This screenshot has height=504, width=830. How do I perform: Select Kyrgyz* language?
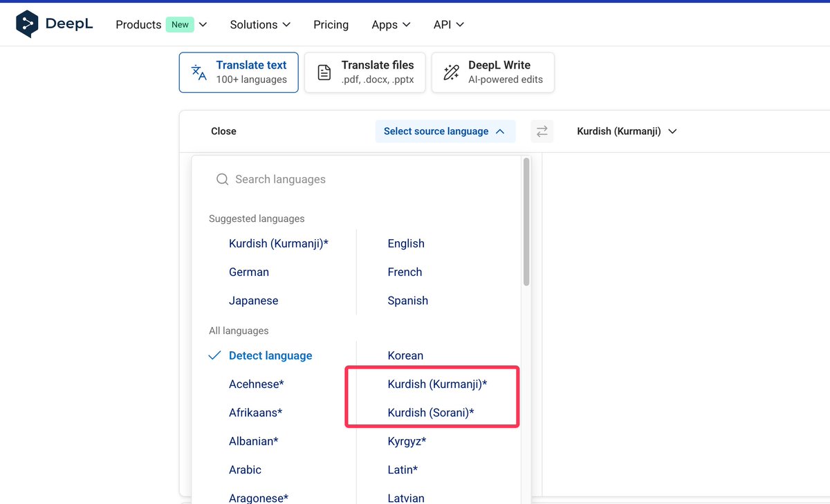[x=407, y=441]
